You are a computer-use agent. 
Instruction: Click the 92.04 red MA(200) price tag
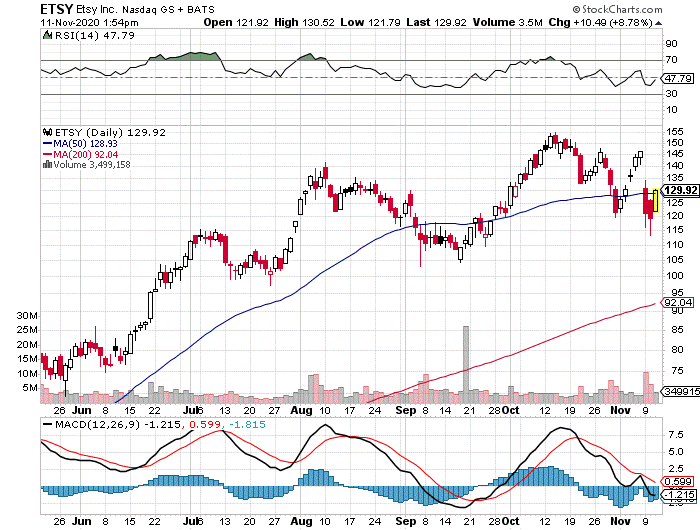678,302
